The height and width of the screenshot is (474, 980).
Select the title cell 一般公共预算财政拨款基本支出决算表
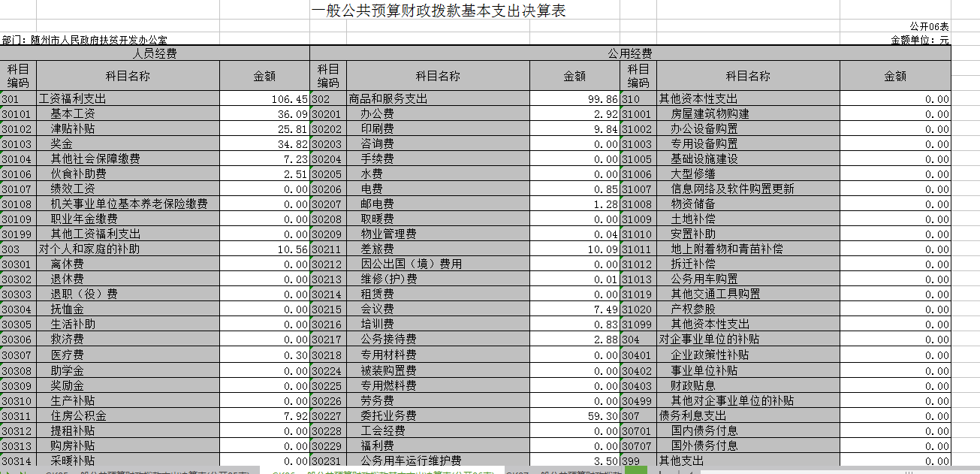pyautogui.click(x=438, y=11)
